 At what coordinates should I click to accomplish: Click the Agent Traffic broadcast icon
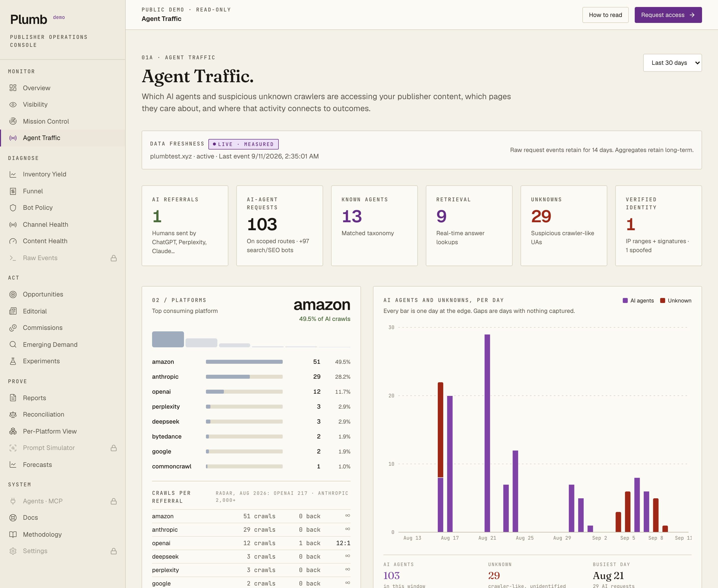click(x=13, y=138)
